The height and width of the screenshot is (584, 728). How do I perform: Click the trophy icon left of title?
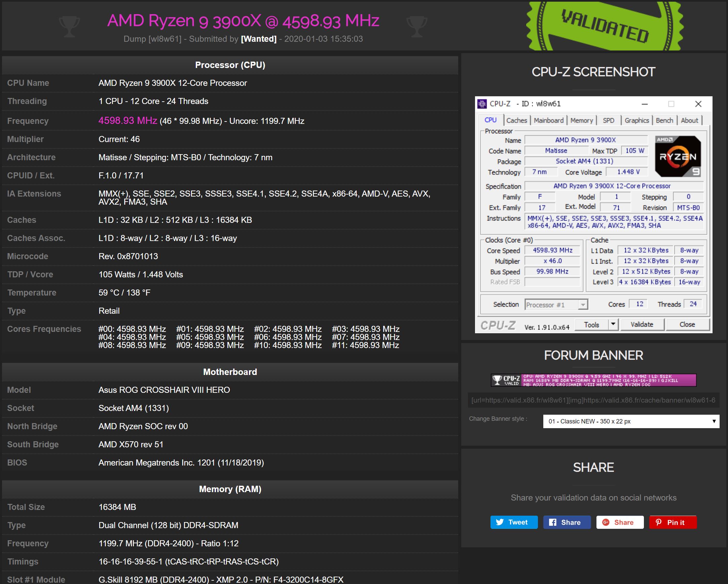tap(69, 27)
